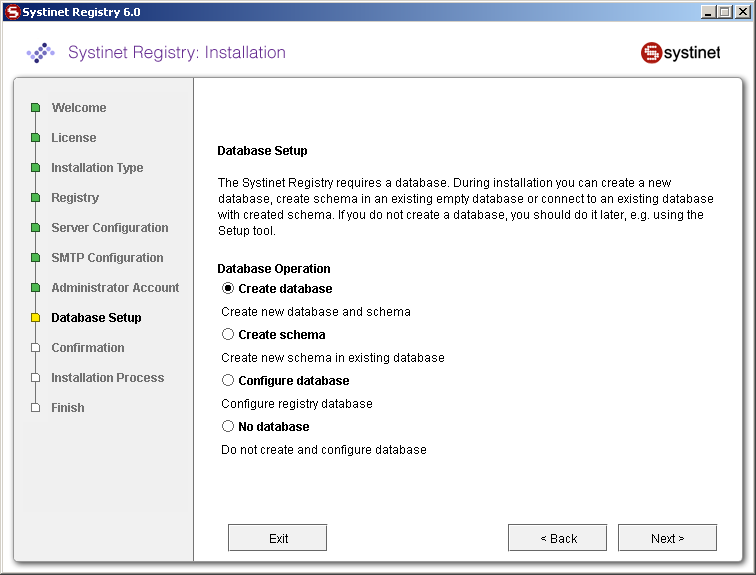Click the Next > button

[x=667, y=538]
